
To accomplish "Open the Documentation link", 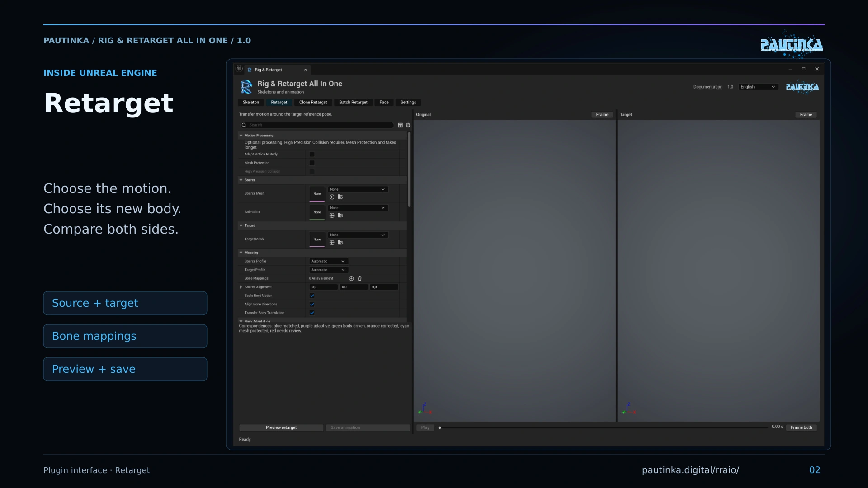I will click(x=708, y=87).
